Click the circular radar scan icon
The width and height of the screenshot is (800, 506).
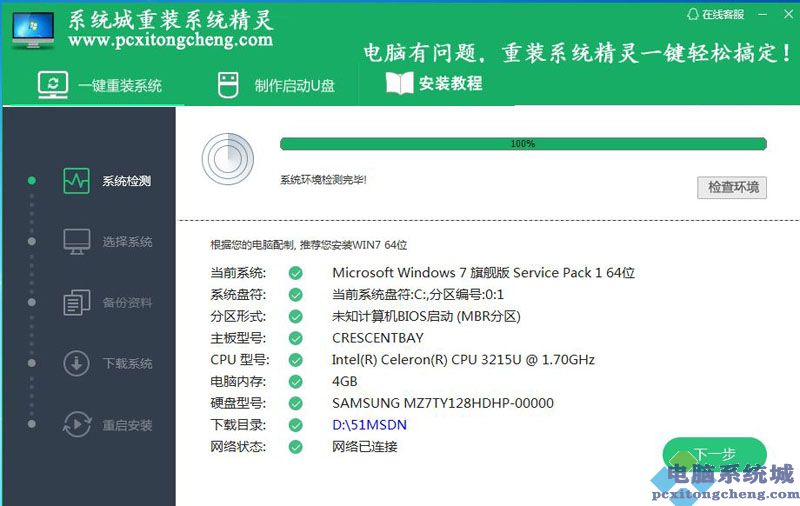(228, 159)
